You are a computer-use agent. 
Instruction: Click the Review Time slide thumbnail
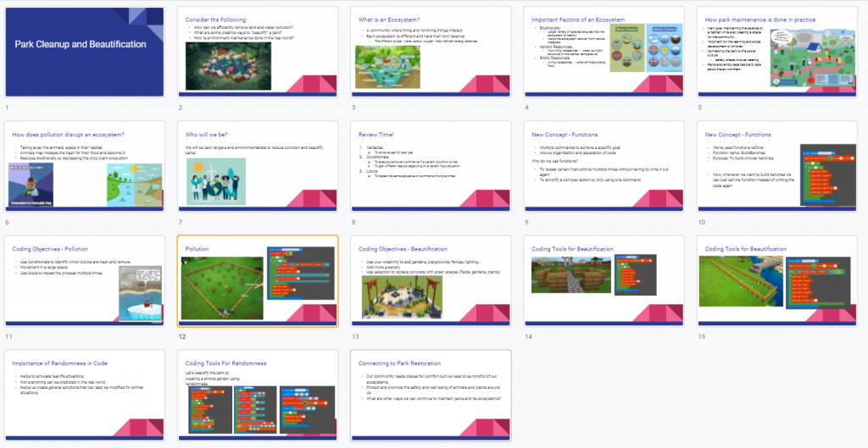(431, 167)
